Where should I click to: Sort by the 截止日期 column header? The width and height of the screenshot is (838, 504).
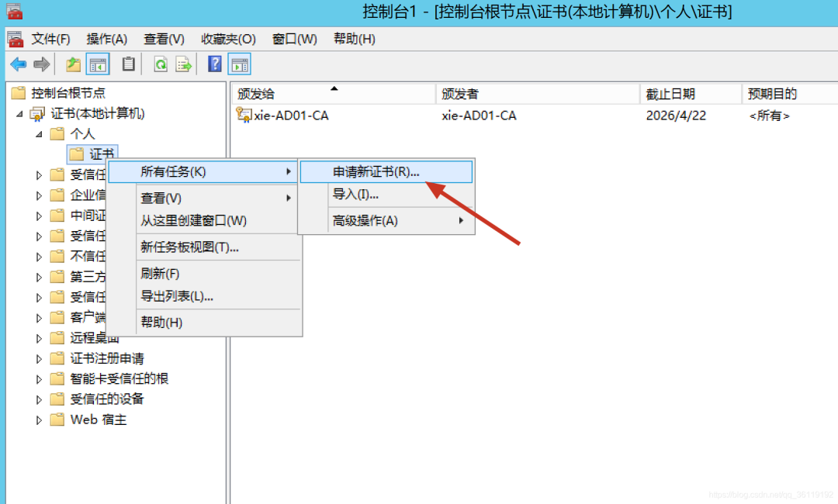click(670, 94)
